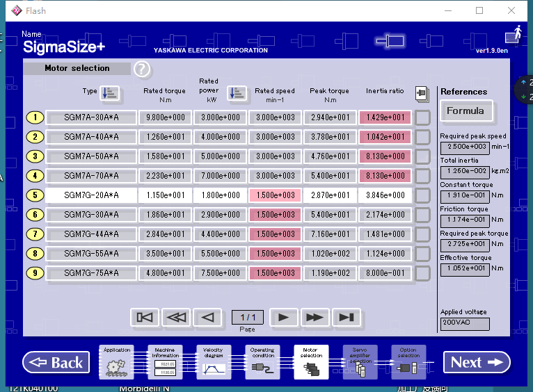533x392 pixels.
Task: Open the Velocity diagram step
Action: (x=214, y=362)
